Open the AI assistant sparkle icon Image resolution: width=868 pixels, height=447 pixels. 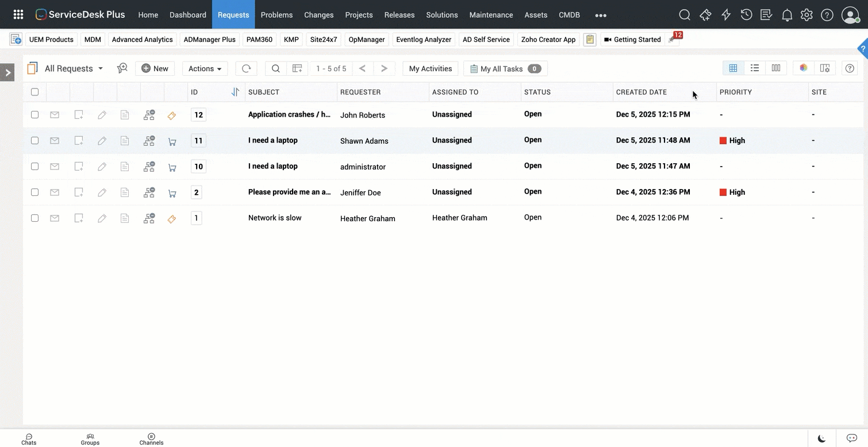tap(705, 15)
